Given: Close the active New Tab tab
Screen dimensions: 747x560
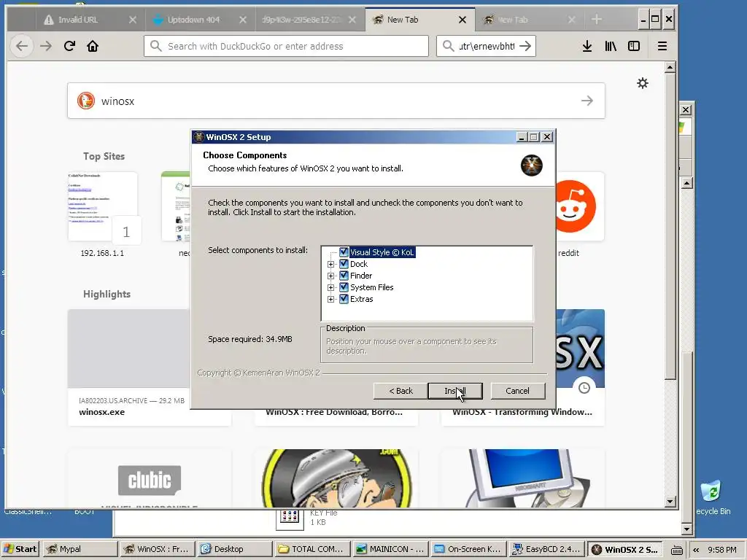Looking at the screenshot, I should pyautogui.click(x=462, y=20).
